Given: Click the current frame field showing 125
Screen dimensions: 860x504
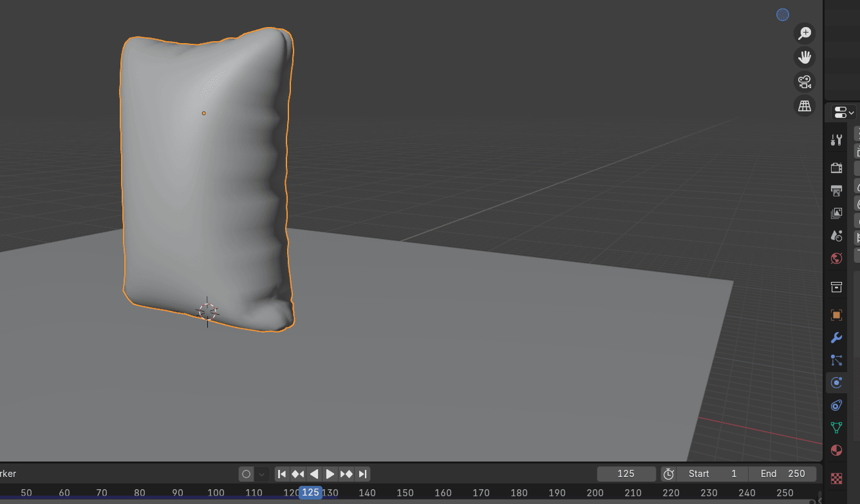Looking at the screenshot, I should (626, 474).
